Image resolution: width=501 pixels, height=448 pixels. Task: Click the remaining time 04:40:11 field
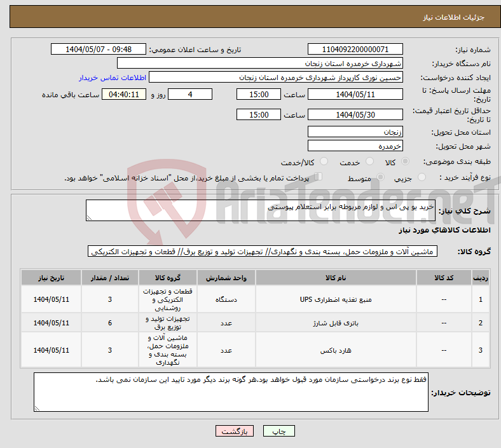point(124,95)
